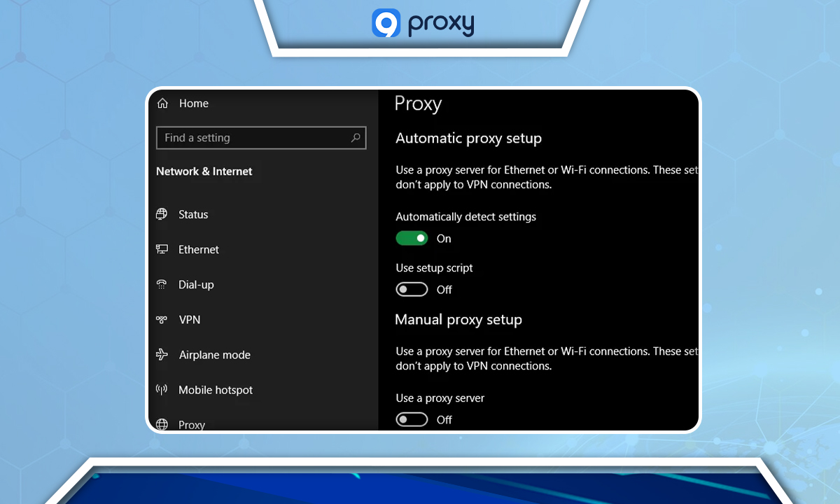Select the Ethernet sidebar entry

click(198, 249)
